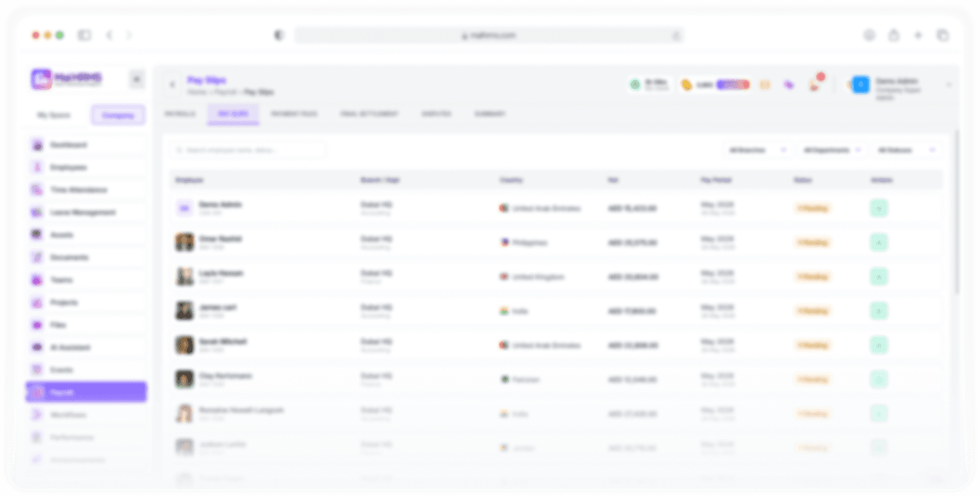Viewport: 980px width, 497px height.
Task: Click the back arrow beside Pay Slips title
Action: (x=173, y=85)
